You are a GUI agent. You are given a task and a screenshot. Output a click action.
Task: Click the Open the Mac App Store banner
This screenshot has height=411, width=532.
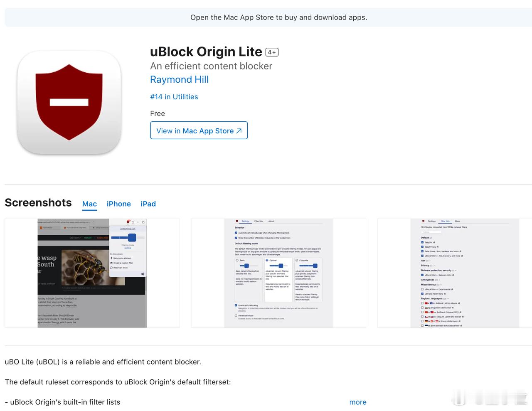pyautogui.click(x=268, y=17)
